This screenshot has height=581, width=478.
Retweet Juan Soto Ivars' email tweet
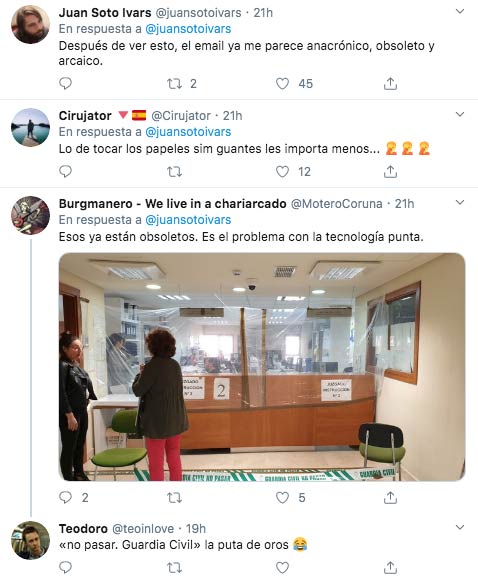174,83
